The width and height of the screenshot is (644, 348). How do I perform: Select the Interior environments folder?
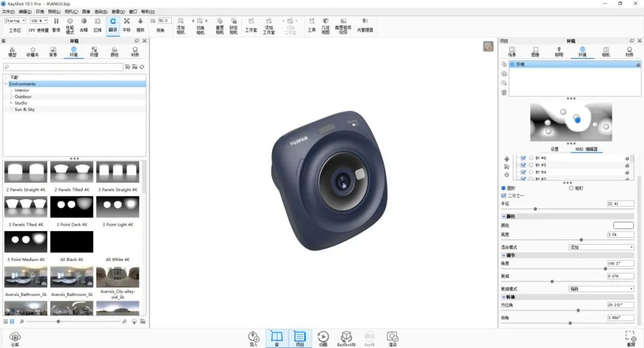pos(22,90)
